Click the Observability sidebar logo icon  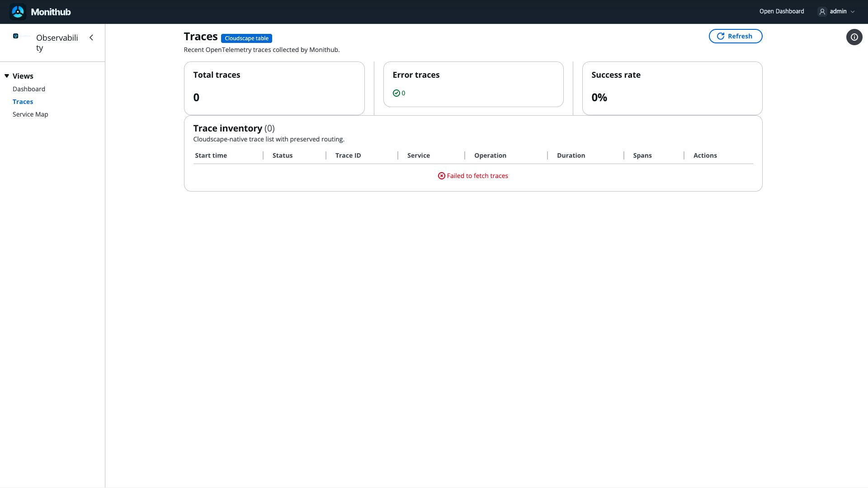(16, 36)
